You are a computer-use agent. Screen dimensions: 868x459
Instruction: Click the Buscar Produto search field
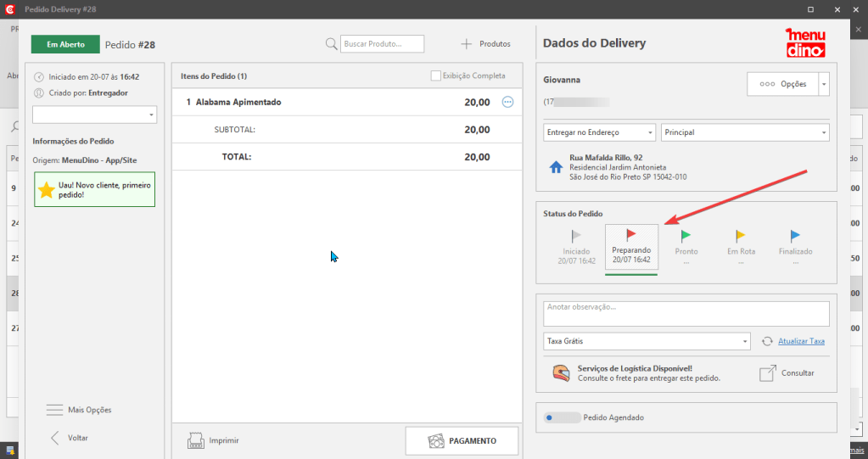(382, 44)
